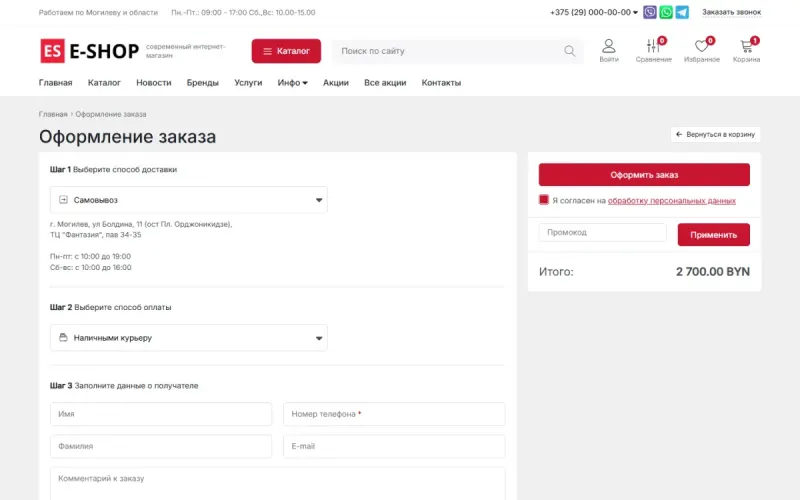This screenshot has width=800, height=500.
Task: Open обработку персональных данных link
Action: [671, 201]
